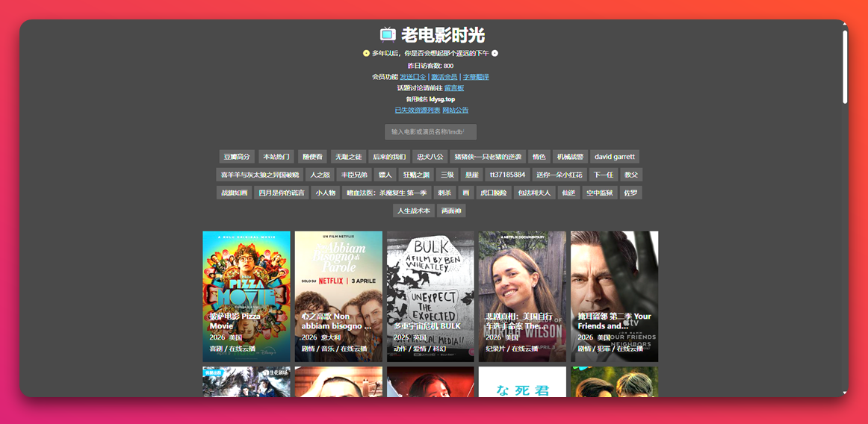Open the 悲剧真相 Netflix documentary poster
The height and width of the screenshot is (424, 868).
point(523,296)
